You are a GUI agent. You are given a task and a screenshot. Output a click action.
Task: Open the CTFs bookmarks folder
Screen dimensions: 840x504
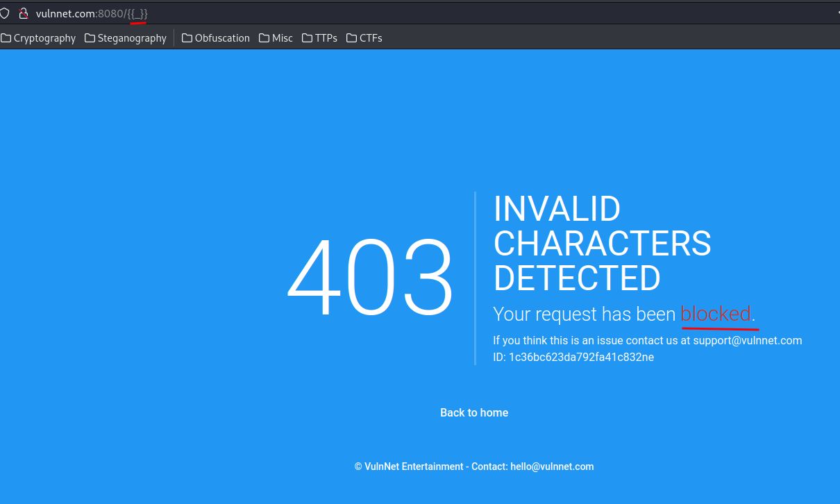tap(364, 38)
